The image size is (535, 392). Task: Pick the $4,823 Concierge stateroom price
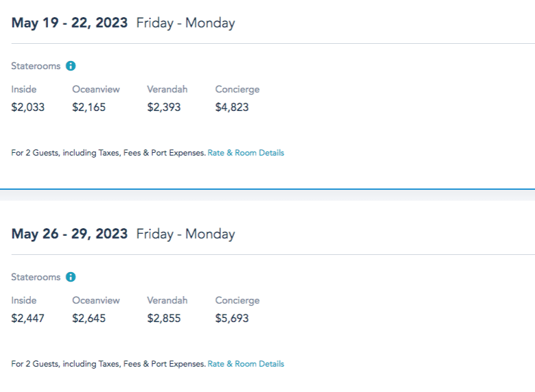coord(232,108)
